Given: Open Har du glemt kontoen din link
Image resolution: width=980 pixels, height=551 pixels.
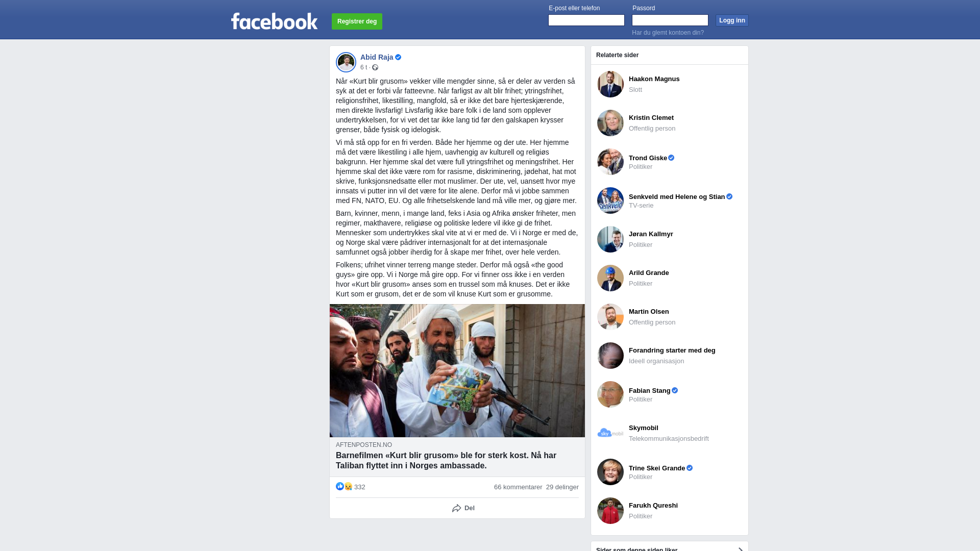Looking at the screenshot, I should pyautogui.click(x=668, y=33).
